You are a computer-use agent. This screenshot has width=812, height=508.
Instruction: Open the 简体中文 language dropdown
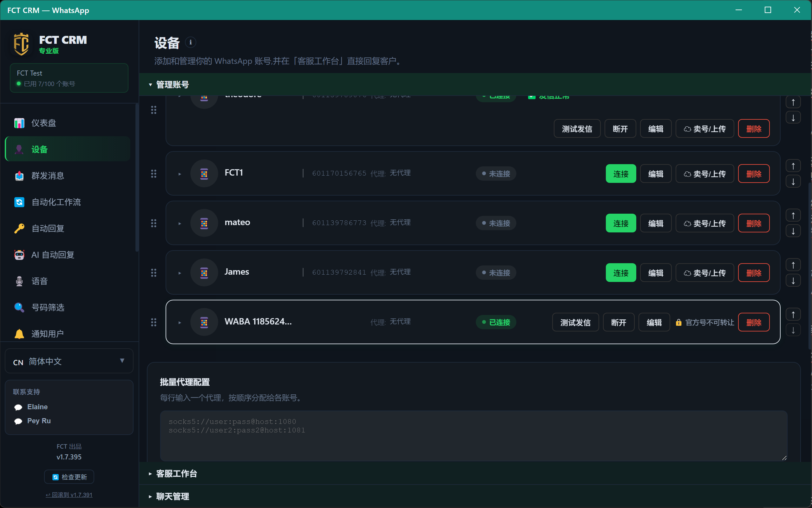pos(69,361)
